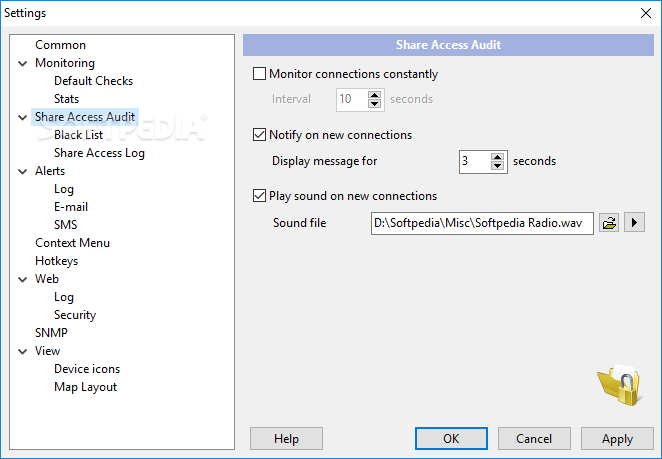Viewport: 662px width, 459px height.
Task: Open Device icons settings
Action: click(87, 369)
